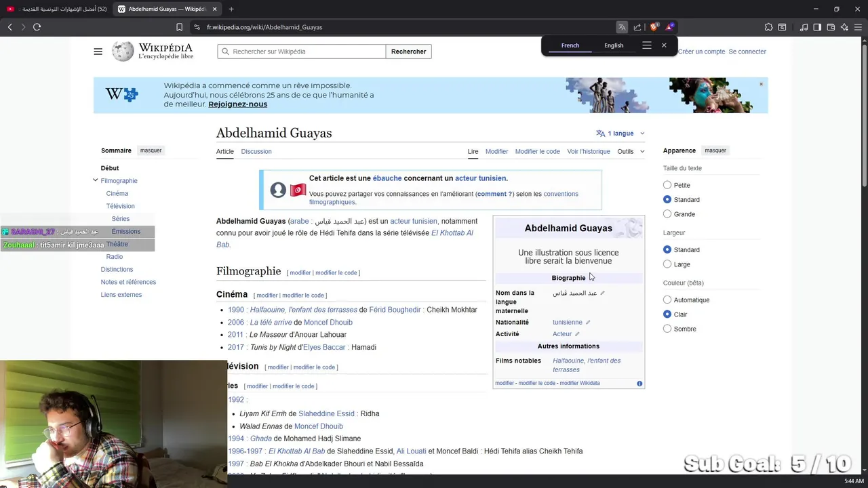
Task: Go to Distinctions in the sommaire
Action: (x=117, y=269)
